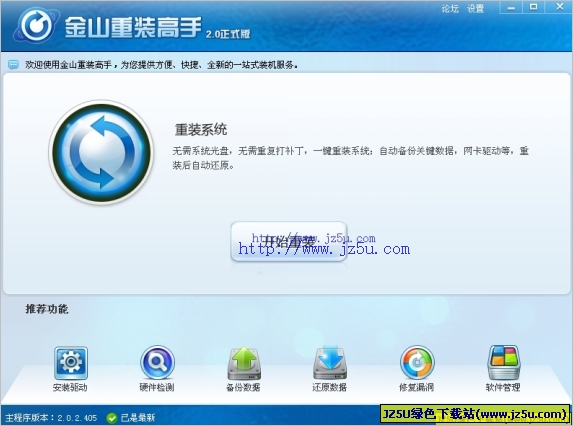Screen dimensions: 573x426
Task: Start reinstall with 开始重装 button
Action: [289, 241]
